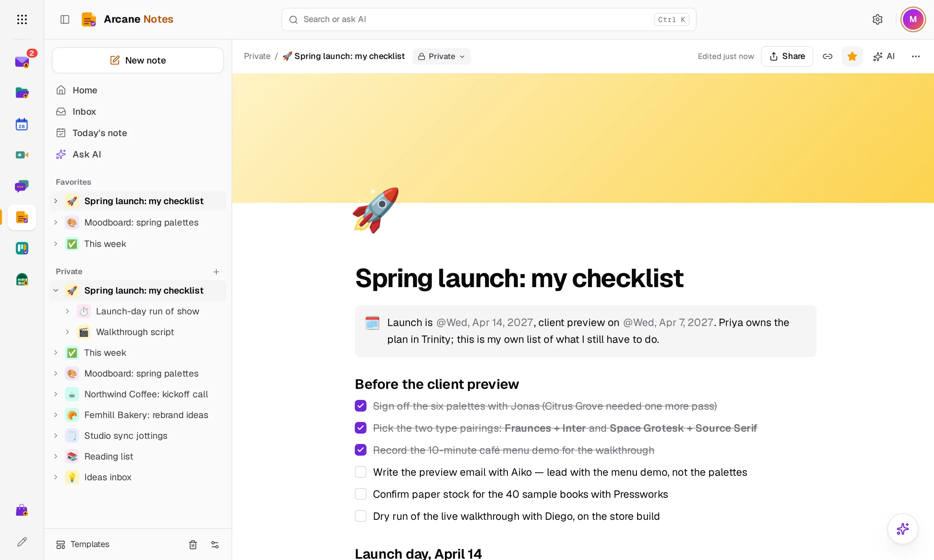The height and width of the screenshot is (560, 934).
Task: Unfavorite note with the star icon
Action: (x=852, y=56)
